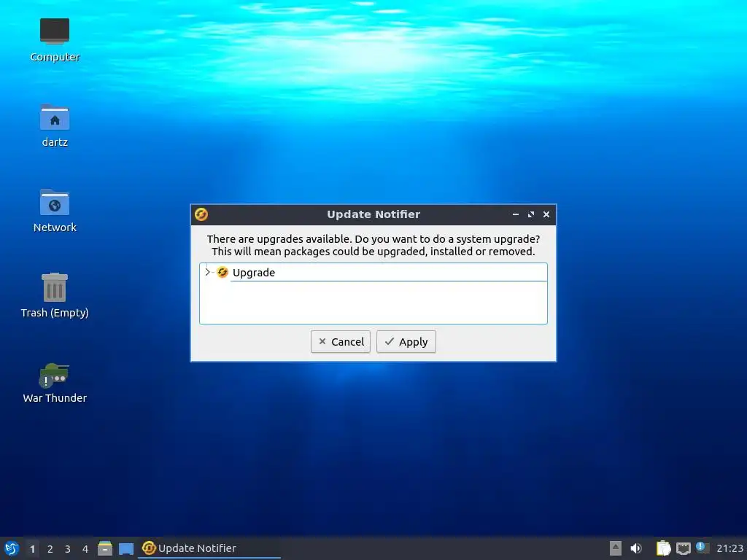This screenshot has width=747, height=560.
Task: Open the Computer desktop icon
Action: (x=55, y=40)
